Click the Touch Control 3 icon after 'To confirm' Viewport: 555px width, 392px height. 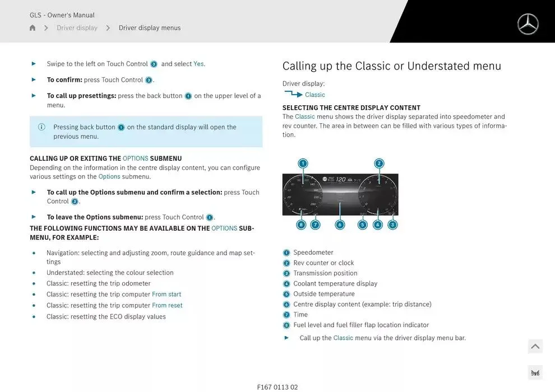(x=149, y=80)
